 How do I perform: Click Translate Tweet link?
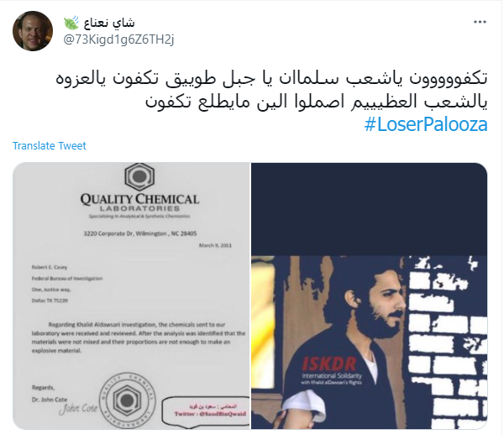click(50, 146)
